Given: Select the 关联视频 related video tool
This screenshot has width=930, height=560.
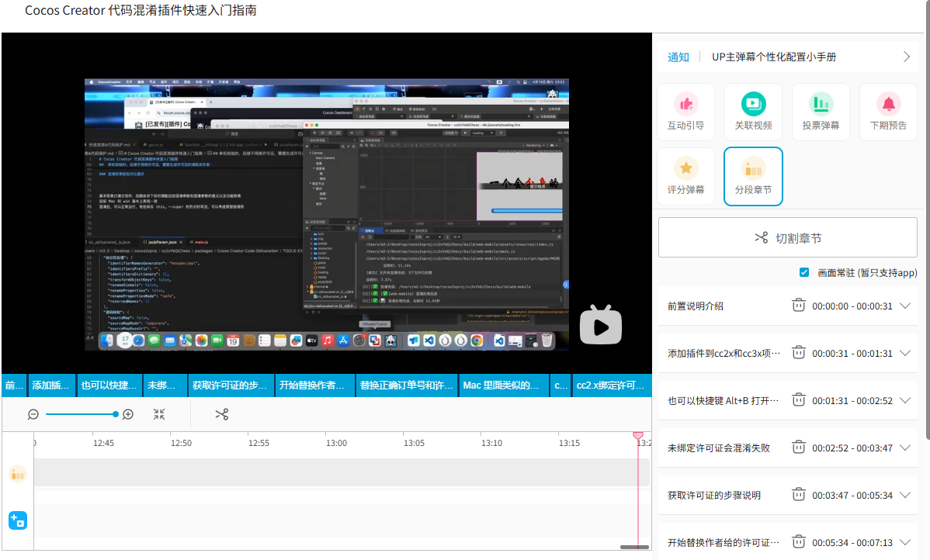Looking at the screenshot, I should click(x=753, y=112).
